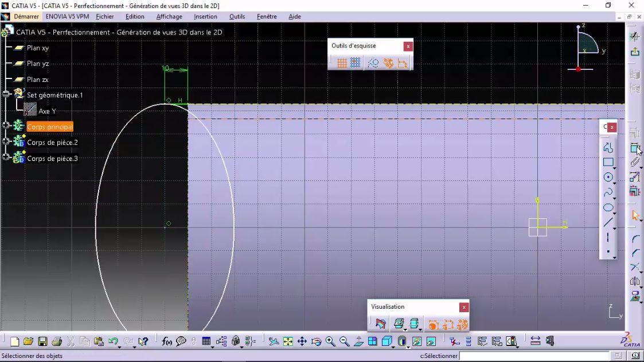Click the What's This help icon

[143, 341]
